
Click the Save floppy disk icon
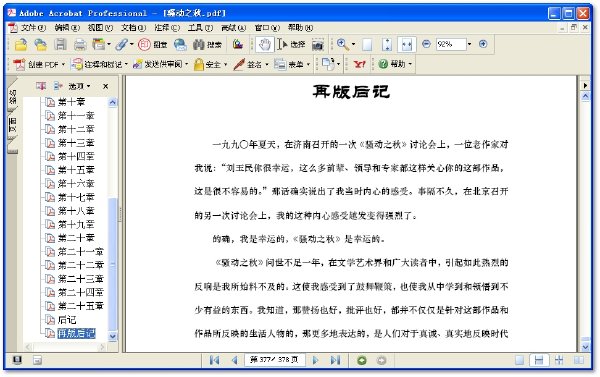pyautogui.click(x=60, y=44)
